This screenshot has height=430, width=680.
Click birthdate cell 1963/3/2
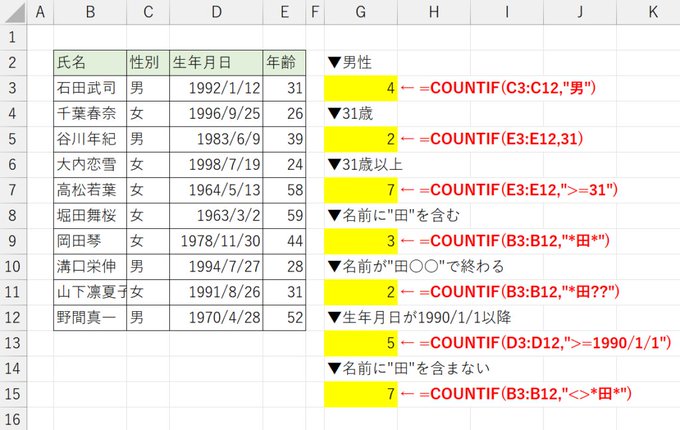tap(216, 215)
